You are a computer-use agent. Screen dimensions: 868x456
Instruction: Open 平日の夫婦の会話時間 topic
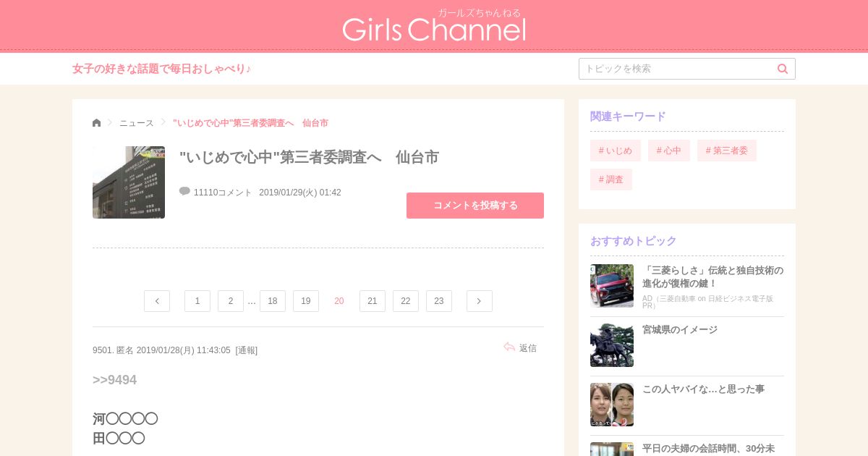(x=708, y=448)
